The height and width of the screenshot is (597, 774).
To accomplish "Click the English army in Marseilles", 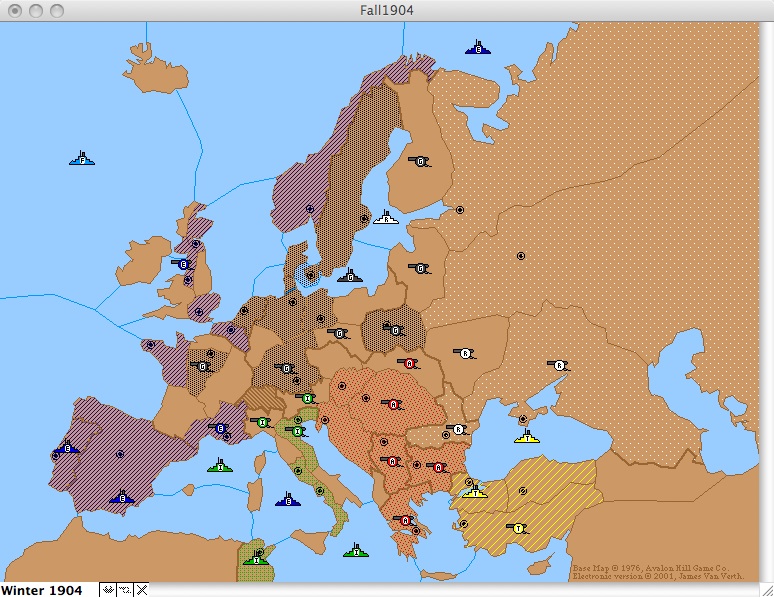I will [x=220, y=428].
